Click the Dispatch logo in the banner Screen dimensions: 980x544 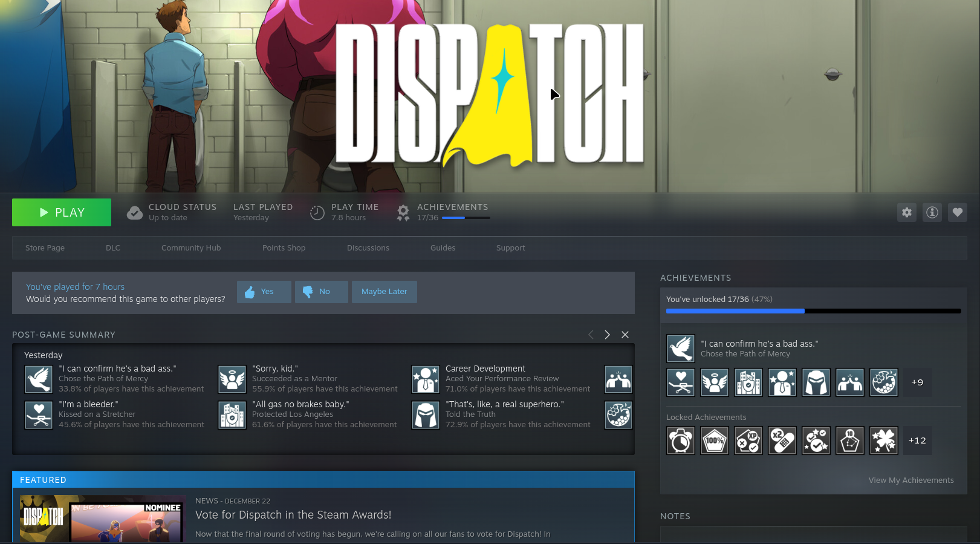tap(490, 95)
